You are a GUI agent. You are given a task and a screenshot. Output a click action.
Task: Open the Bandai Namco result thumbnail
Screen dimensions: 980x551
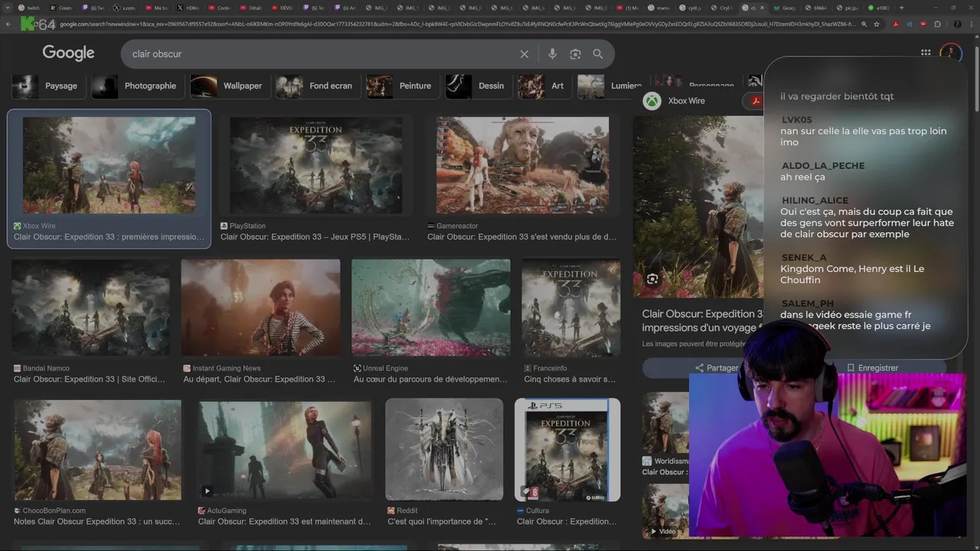click(x=90, y=308)
